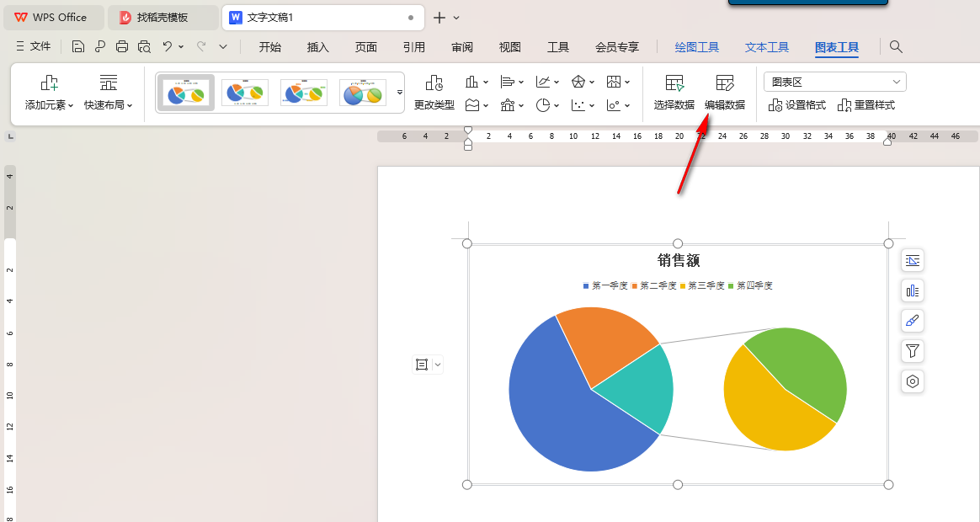
Task: Switch to the 插入 tab
Action: tap(318, 47)
